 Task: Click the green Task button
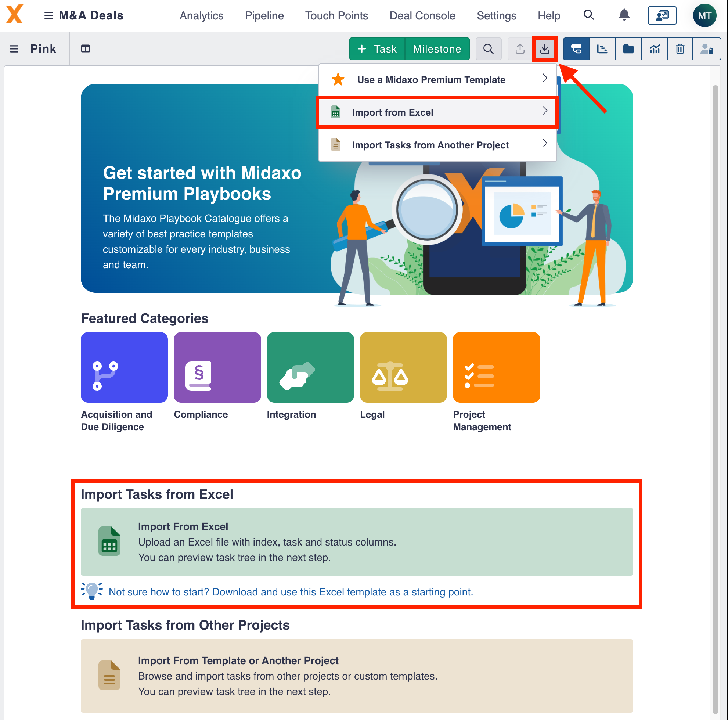click(x=377, y=48)
